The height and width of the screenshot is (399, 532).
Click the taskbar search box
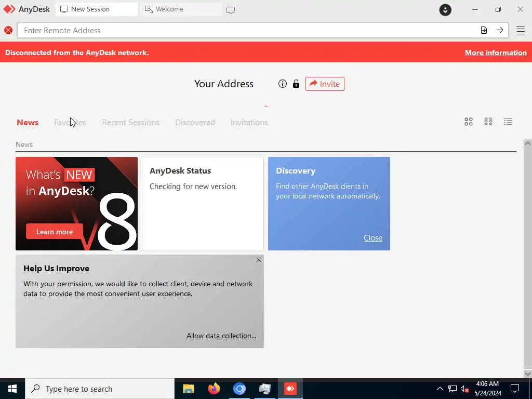(x=100, y=389)
